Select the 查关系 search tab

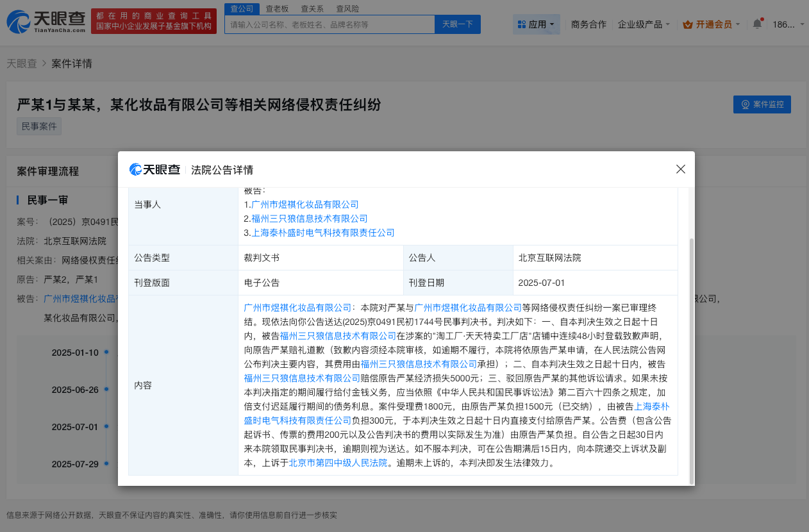[312, 8]
